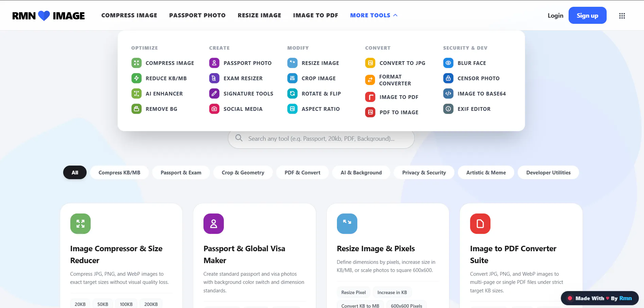Click the 50KB preset chip
This screenshot has height=308, width=644.
click(x=103, y=304)
